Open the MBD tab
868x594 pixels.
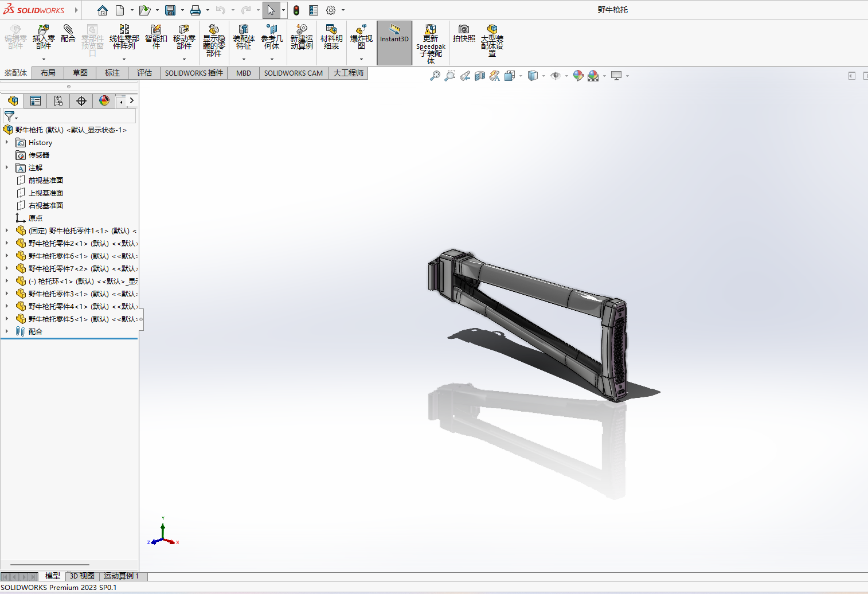tap(244, 73)
